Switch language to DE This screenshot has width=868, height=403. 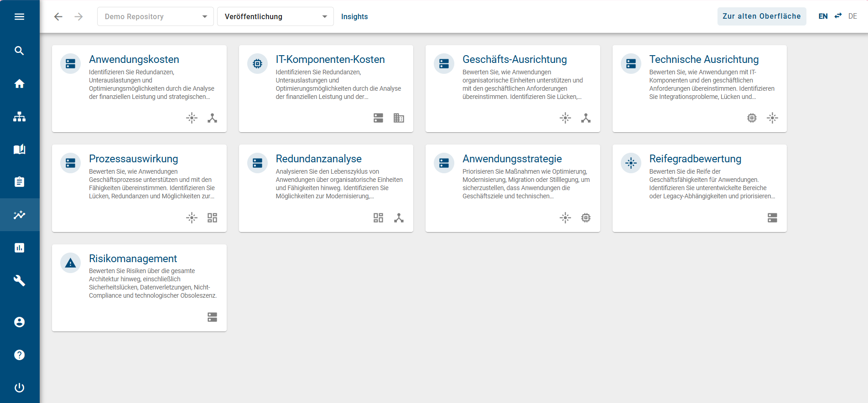coord(852,16)
